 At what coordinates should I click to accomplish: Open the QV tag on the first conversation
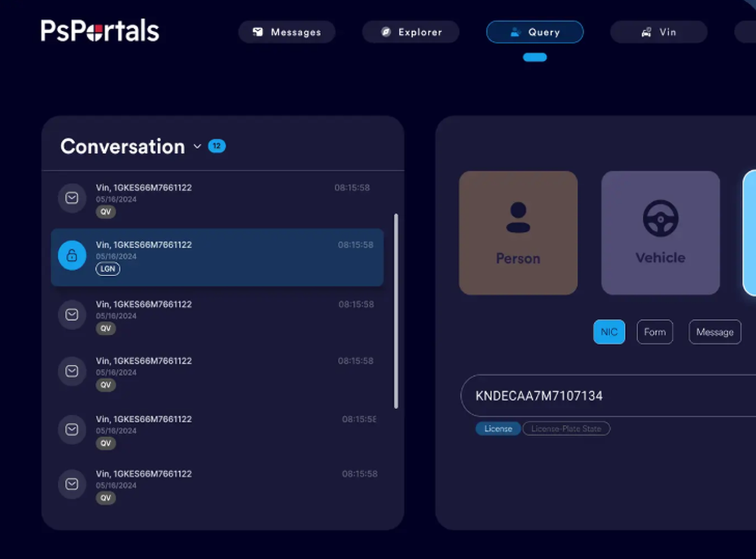pyautogui.click(x=106, y=213)
